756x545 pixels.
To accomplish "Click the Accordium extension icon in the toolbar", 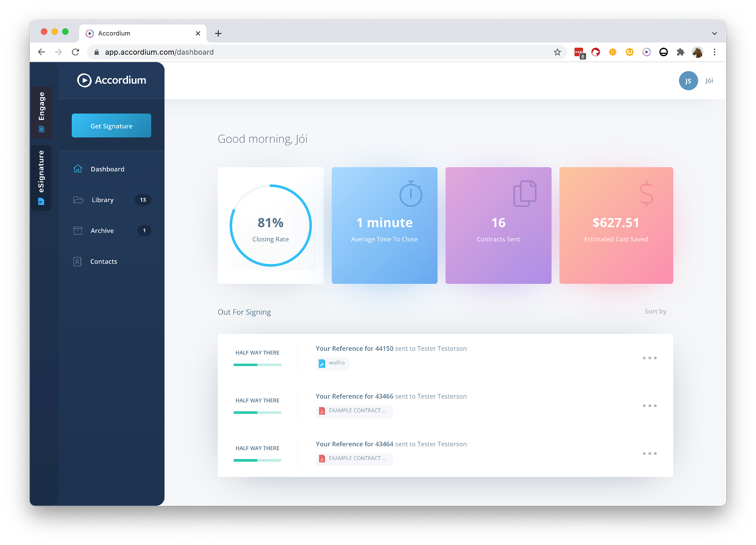I will point(647,52).
